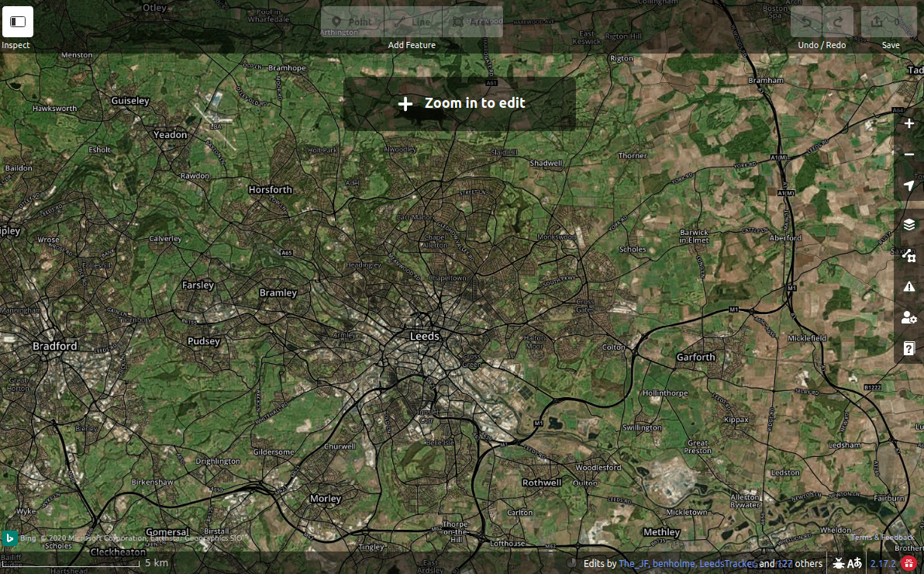The width and height of the screenshot is (924, 574).
Task: Click the Rothwell label on map
Action: 542,482
